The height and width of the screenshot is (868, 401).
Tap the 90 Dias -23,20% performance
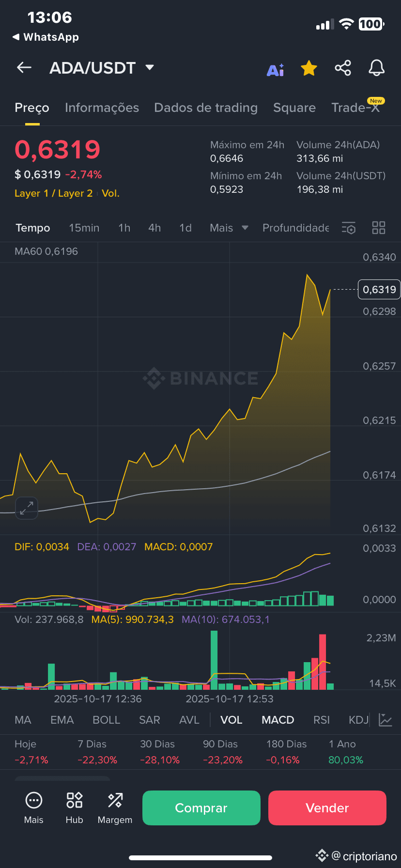[x=223, y=752]
